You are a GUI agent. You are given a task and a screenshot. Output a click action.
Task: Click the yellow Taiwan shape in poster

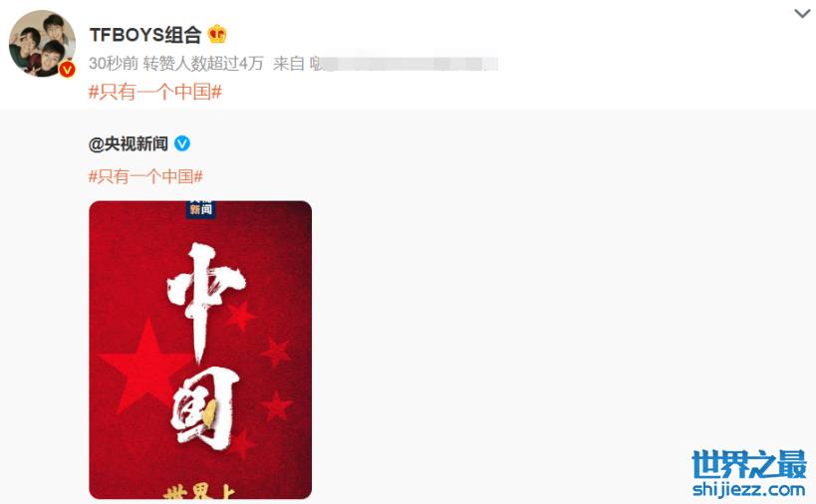pos(209,414)
